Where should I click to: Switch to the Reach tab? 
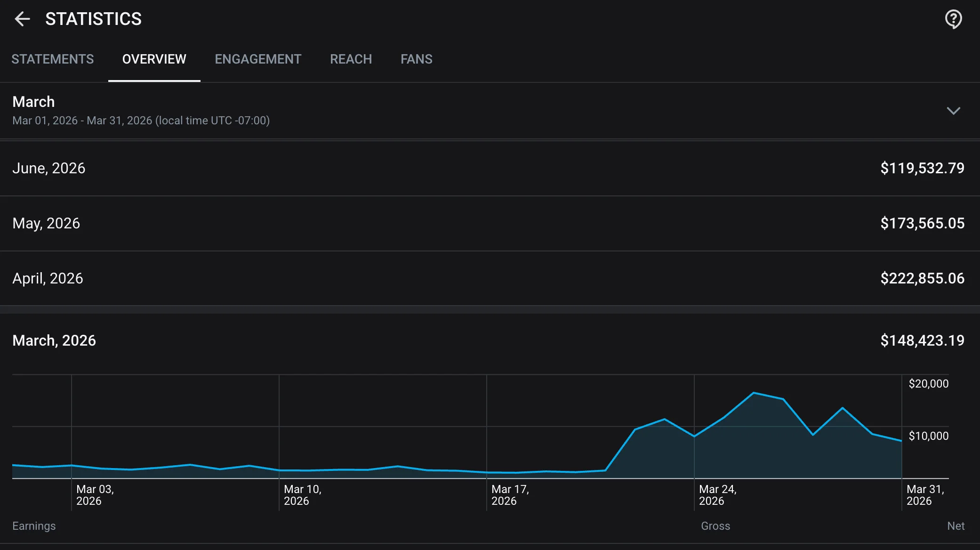click(351, 59)
